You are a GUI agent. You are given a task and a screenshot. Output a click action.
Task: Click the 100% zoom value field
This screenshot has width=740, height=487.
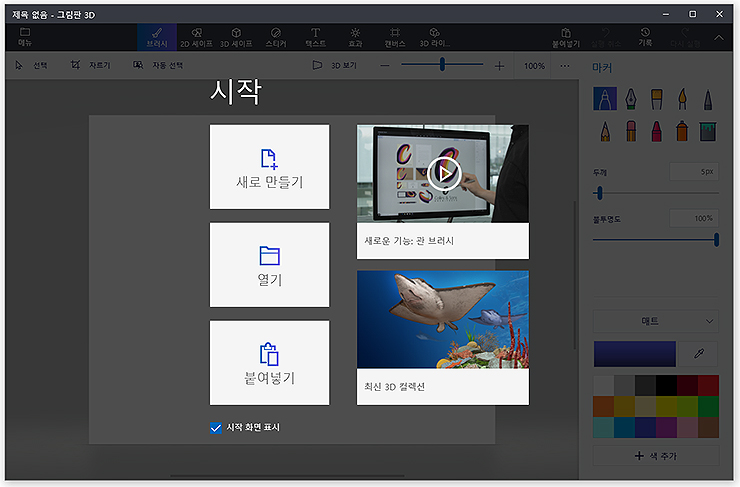[x=534, y=66]
